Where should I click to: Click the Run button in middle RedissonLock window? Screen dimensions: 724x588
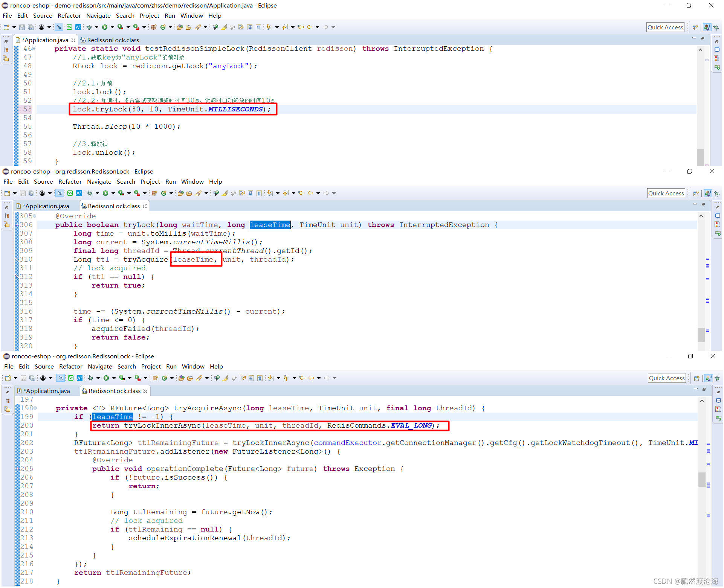[x=105, y=193]
